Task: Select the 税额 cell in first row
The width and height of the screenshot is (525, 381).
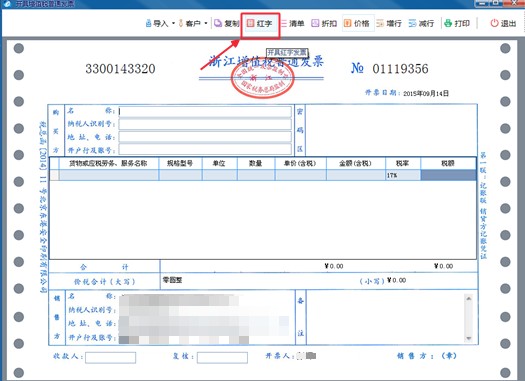Action: tap(448, 175)
